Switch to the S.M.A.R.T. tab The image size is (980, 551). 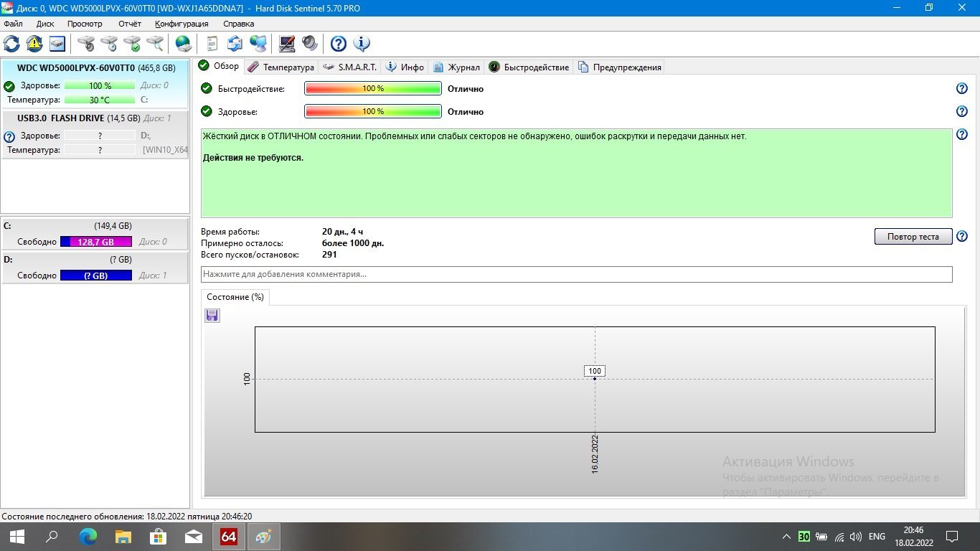point(349,67)
